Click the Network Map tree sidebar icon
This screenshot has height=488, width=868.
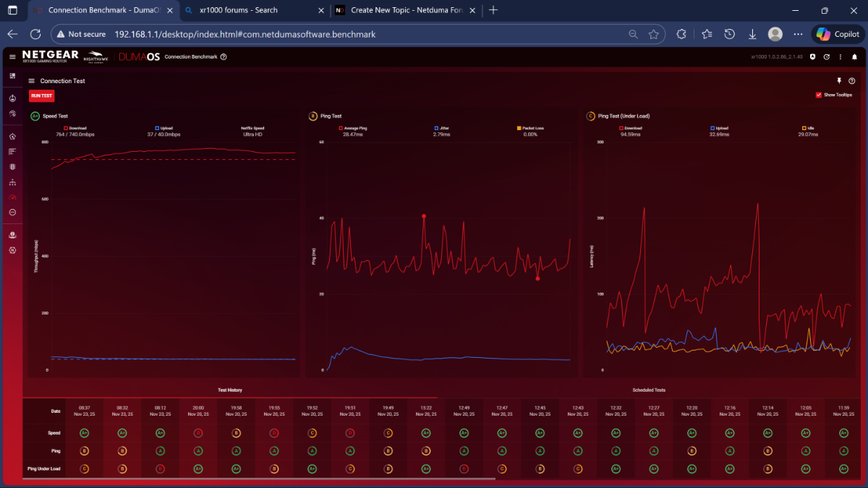click(x=12, y=182)
